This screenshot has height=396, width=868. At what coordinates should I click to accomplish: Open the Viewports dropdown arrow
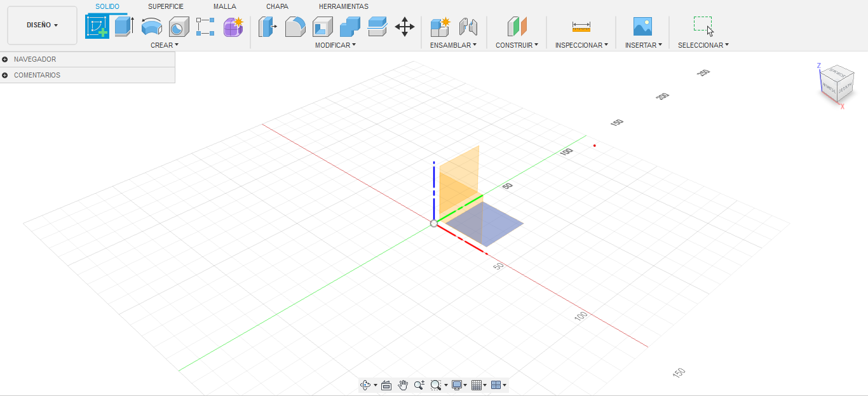coord(505,385)
